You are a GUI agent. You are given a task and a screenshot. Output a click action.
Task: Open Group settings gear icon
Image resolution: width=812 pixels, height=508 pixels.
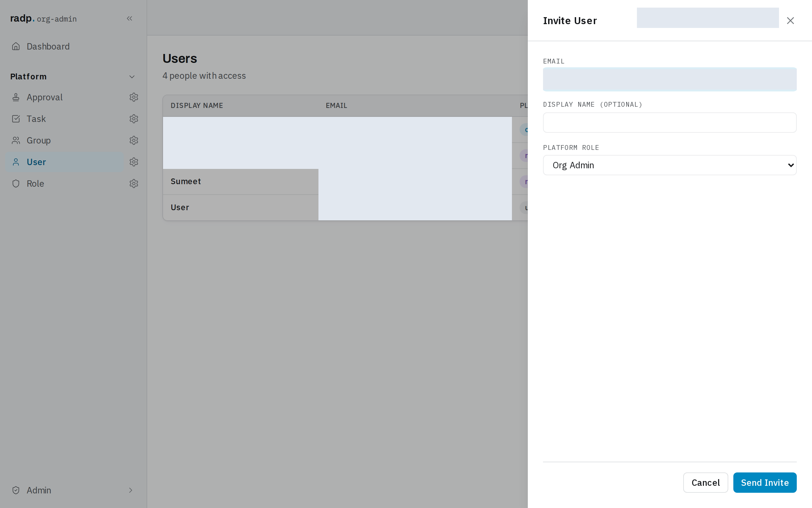pos(134,140)
